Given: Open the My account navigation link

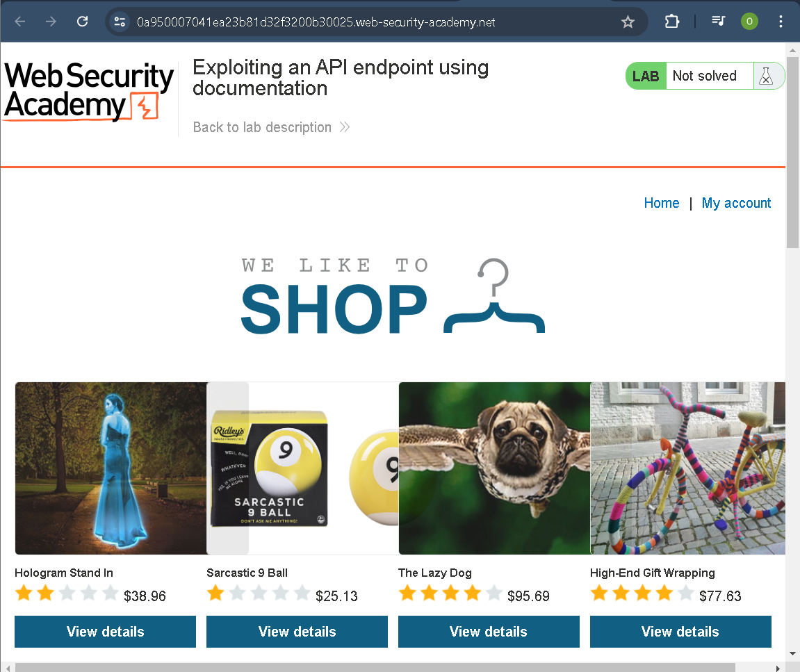Looking at the screenshot, I should pyautogui.click(x=736, y=203).
